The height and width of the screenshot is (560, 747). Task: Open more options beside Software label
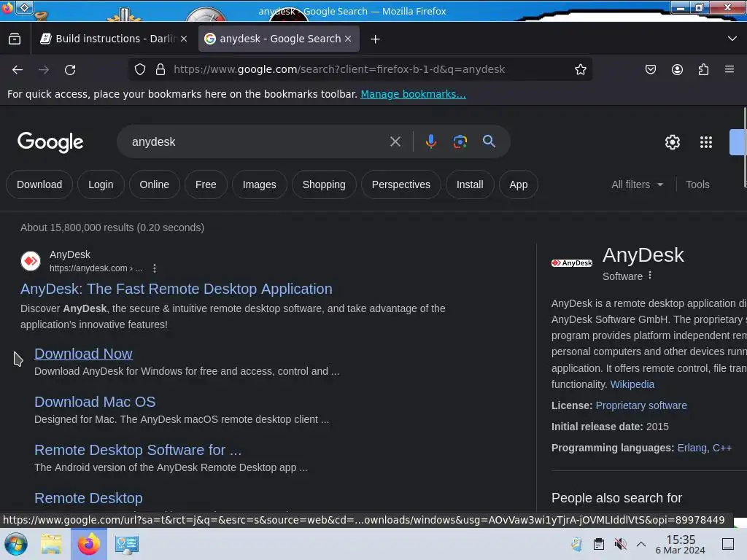coord(650,275)
